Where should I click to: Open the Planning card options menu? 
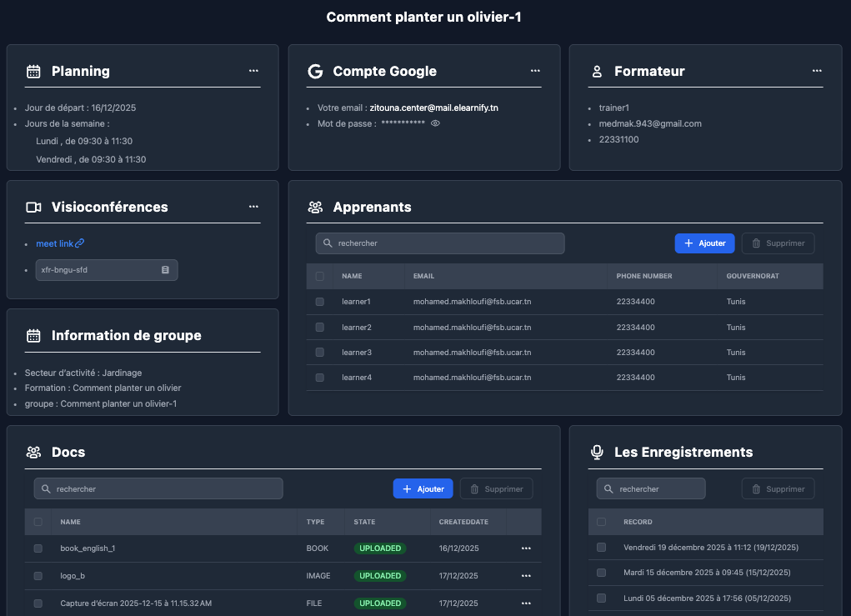click(253, 71)
